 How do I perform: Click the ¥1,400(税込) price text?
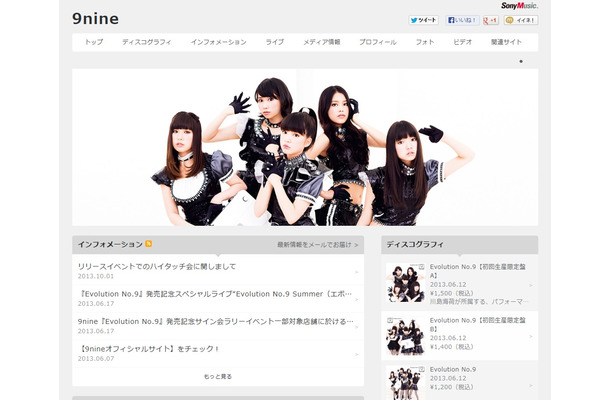click(452, 347)
